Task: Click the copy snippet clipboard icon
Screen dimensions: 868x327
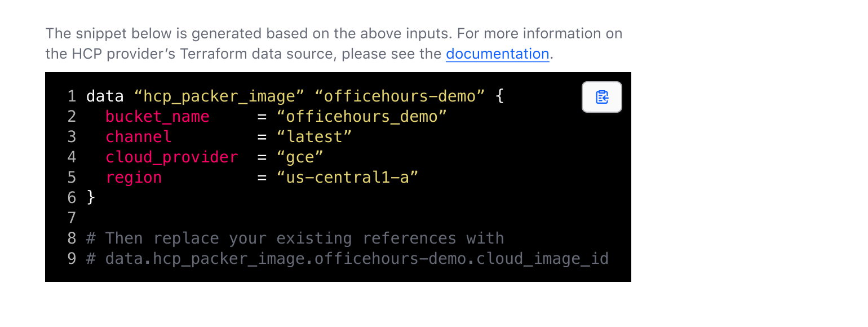Action: pos(601,97)
